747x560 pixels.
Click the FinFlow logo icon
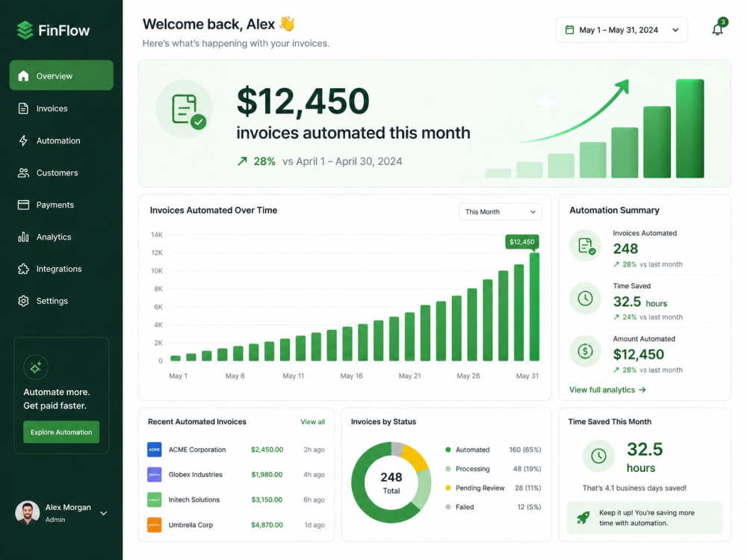(25, 30)
